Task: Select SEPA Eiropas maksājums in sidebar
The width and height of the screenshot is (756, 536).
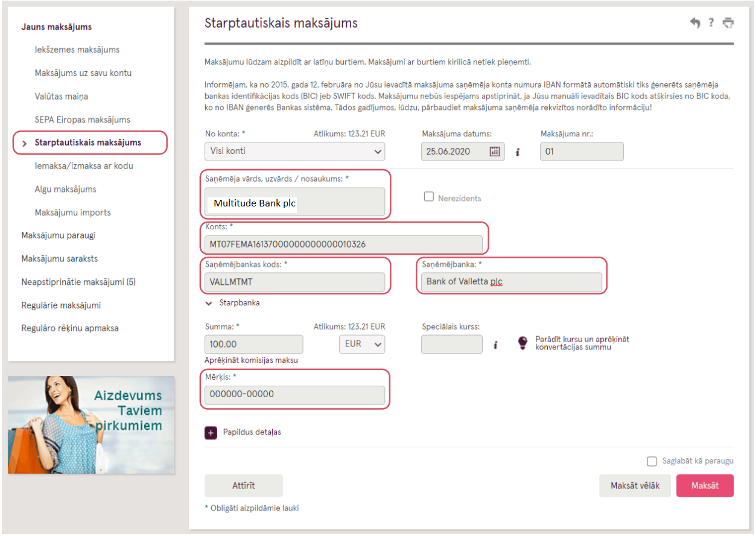Action: [82, 120]
